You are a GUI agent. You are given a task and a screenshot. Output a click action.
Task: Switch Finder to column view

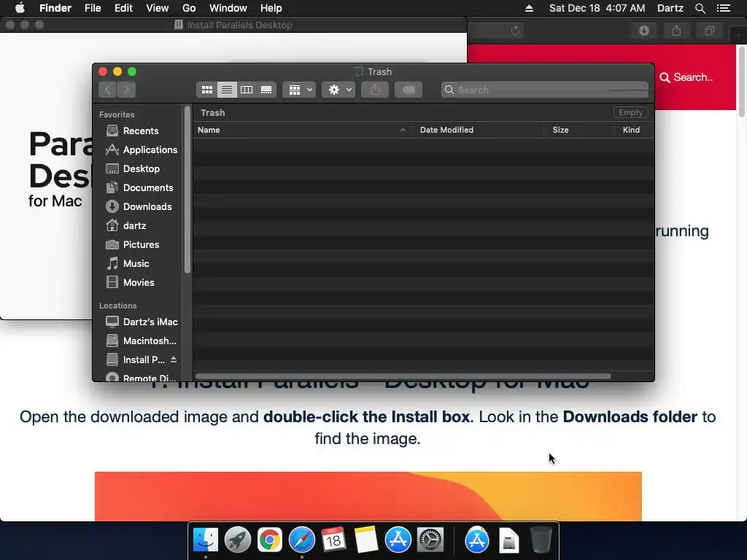click(x=247, y=90)
